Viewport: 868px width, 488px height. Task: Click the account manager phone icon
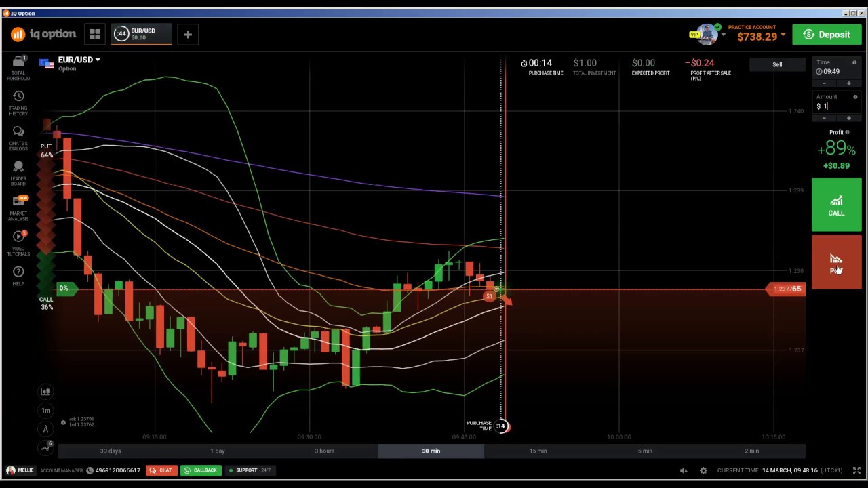pos(90,470)
